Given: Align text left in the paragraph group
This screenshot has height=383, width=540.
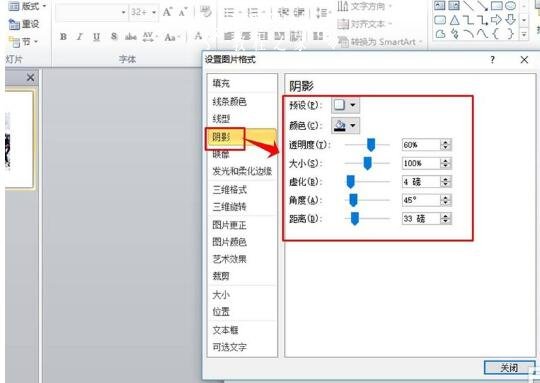Looking at the screenshot, I should tap(229, 36).
